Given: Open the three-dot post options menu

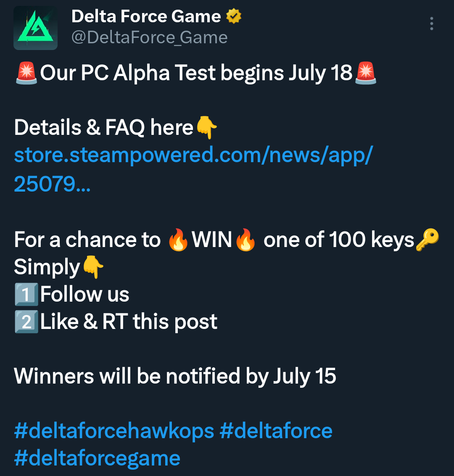Looking at the screenshot, I should pyautogui.click(x=432, y=24).
